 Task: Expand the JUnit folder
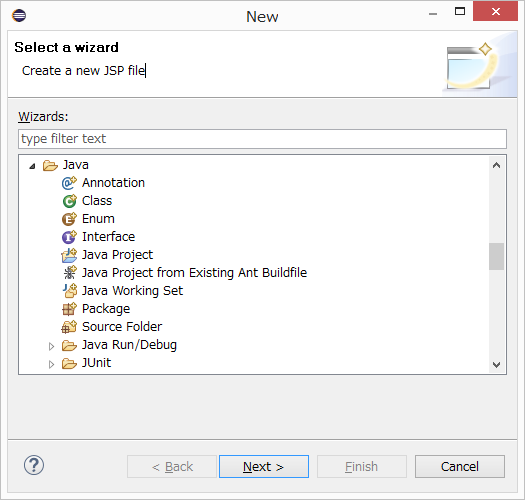click(51, 364)
